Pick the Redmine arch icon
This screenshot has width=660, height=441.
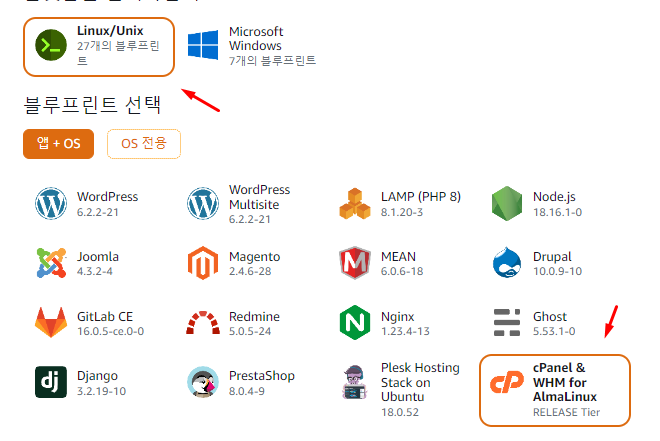(x=203, y=323)
